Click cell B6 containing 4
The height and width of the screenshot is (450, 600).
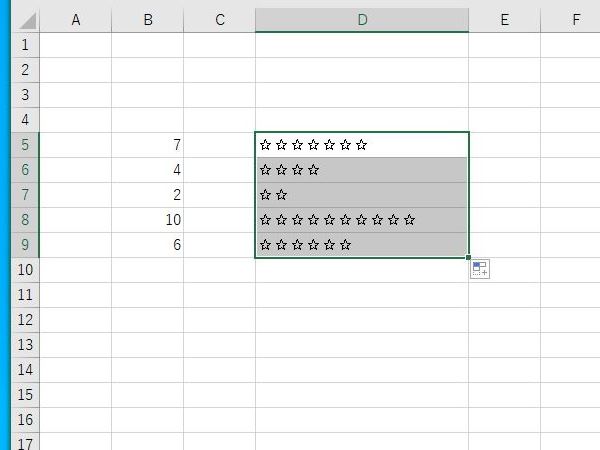(147, 170)
